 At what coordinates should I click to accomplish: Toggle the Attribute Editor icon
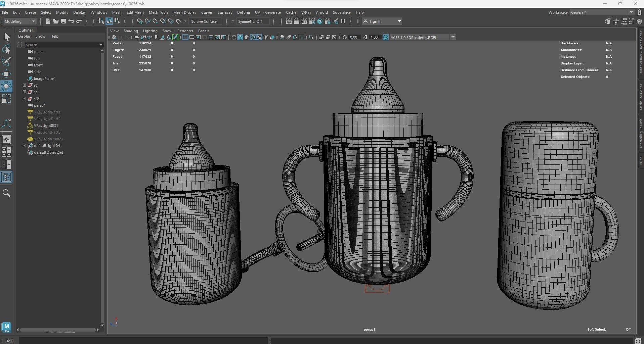[x=624, y=21]
